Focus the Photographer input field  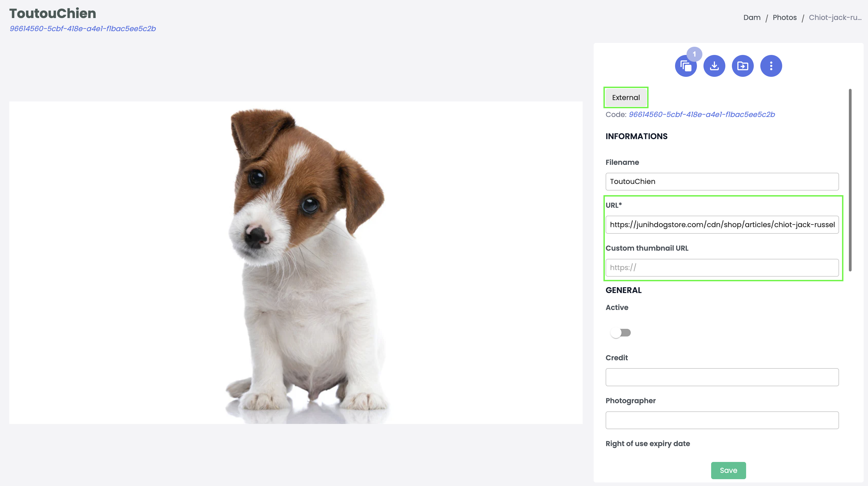tap(722, 420)
